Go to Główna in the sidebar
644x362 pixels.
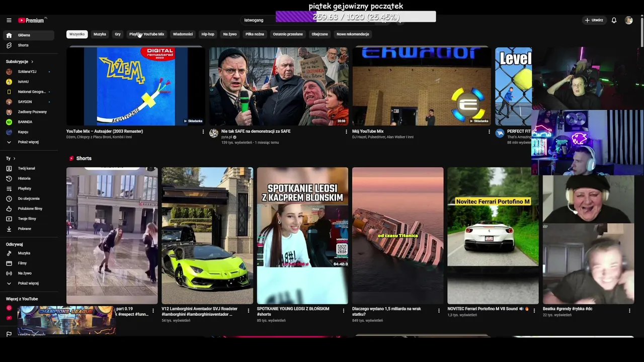point(29,35)
